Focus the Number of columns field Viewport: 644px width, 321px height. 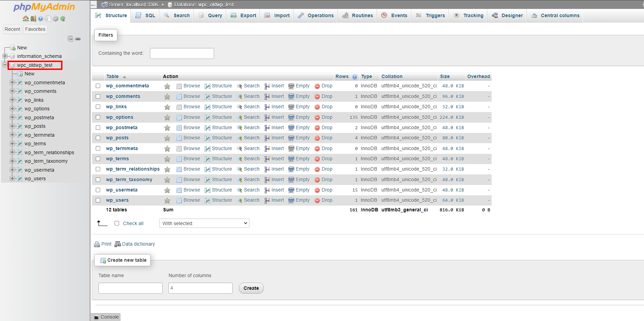(200, 288)
